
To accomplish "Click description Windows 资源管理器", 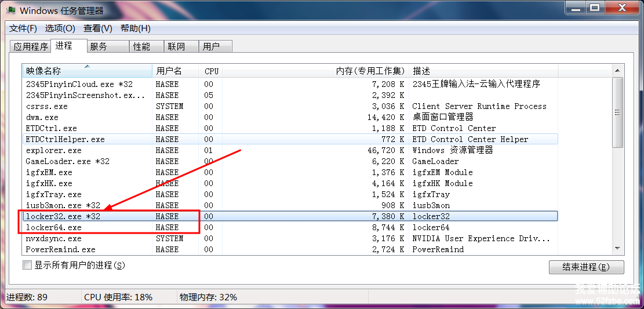I will (453, 150).
